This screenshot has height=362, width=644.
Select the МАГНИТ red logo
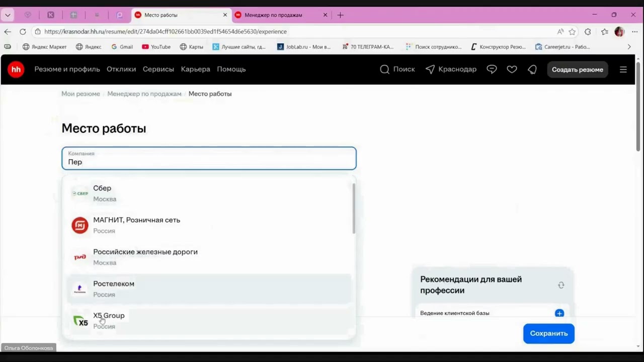click(x=80, y=225)
